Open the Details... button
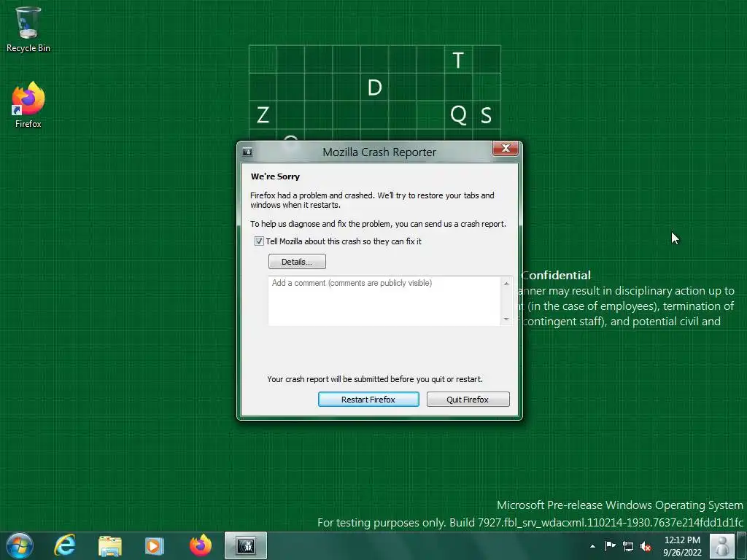This screenshot has height=560, width=747. 297,262
